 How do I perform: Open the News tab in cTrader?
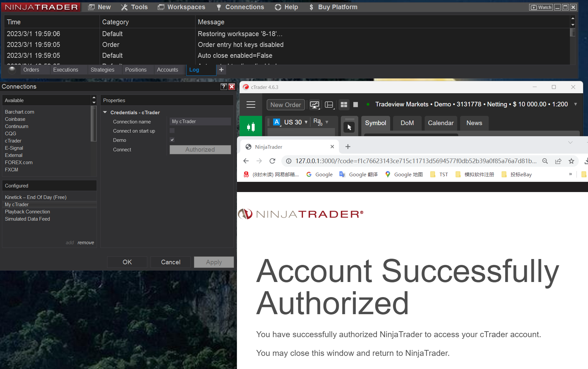click(x=474, y=123)
